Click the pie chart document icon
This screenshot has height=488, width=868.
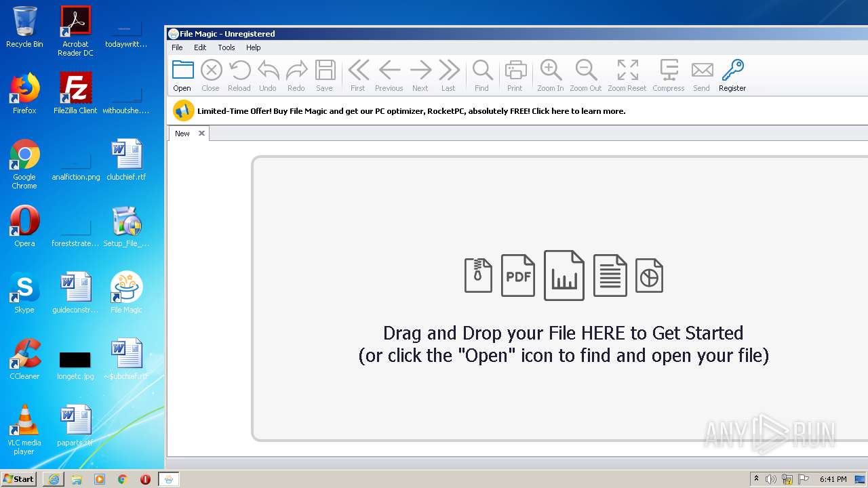[649, 275]
